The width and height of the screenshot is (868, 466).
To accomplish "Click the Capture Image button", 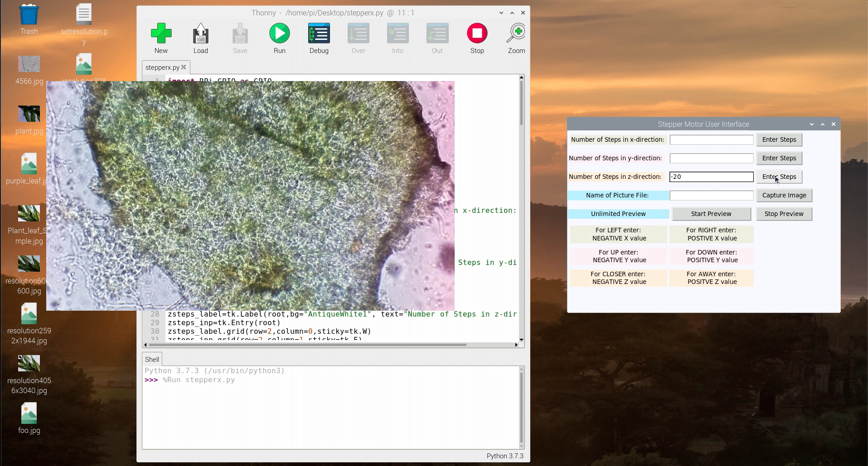I will [784, 195].
